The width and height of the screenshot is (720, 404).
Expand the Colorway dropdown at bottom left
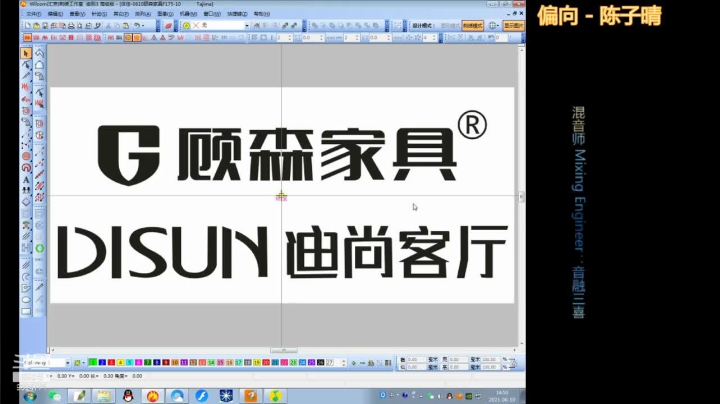click(68, 363)
